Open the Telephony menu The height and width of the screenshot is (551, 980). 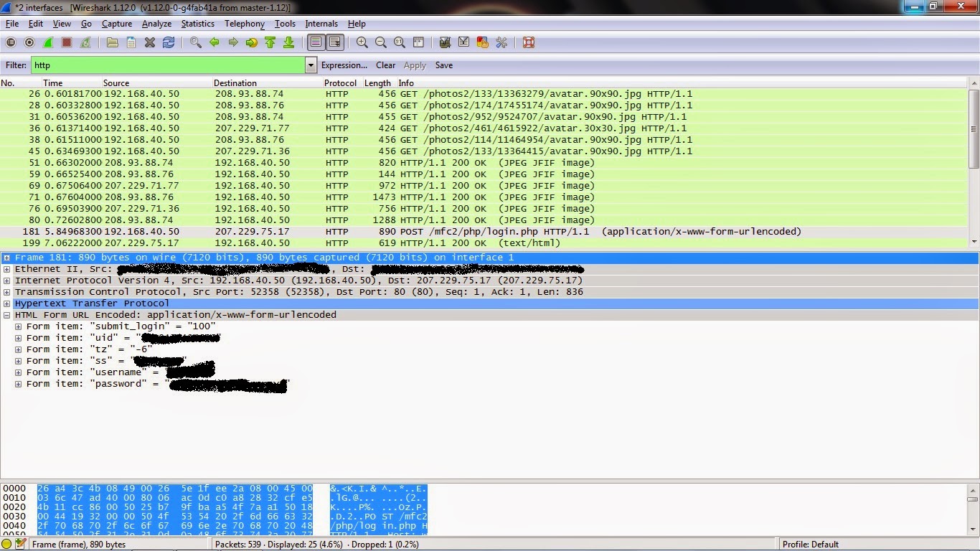[x=245, y=24]
